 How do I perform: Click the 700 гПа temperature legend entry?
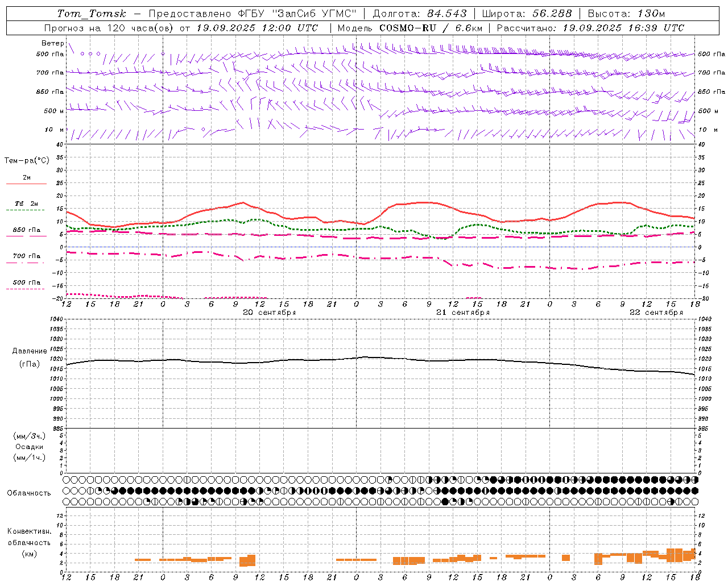pyautogui.click(x=27, y=256)
